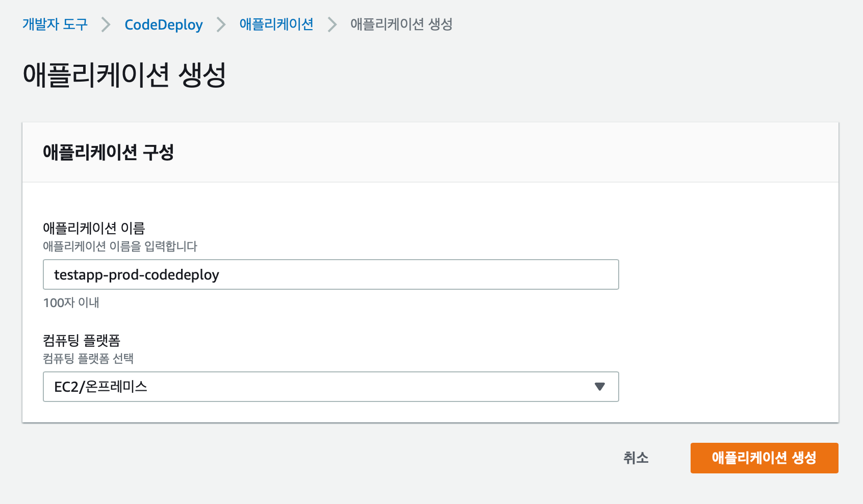Image resolution: width=863 pixels, height=504 pixels.
Task: Open the 개발자 도구 breadcrumb link
Action: pos(55,24)
